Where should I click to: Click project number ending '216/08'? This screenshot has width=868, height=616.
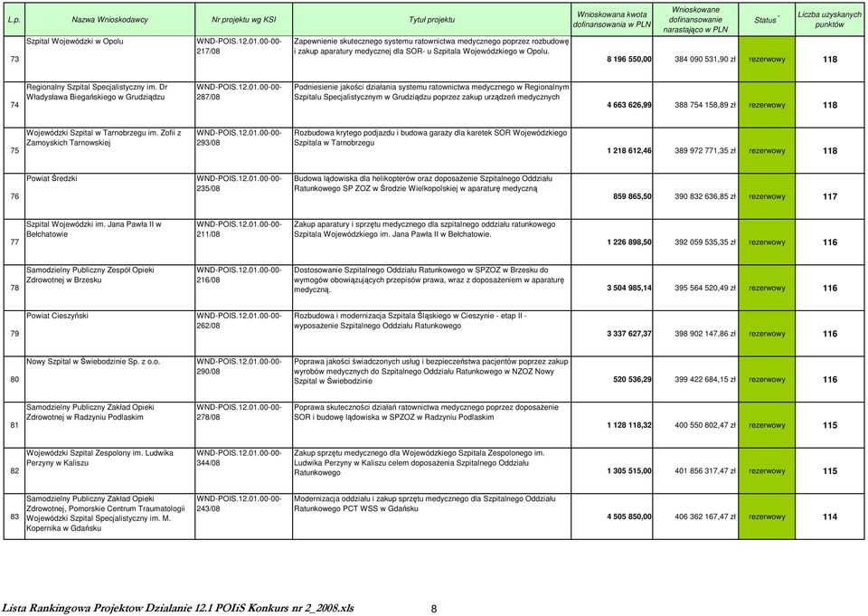(x=239, y=275)
